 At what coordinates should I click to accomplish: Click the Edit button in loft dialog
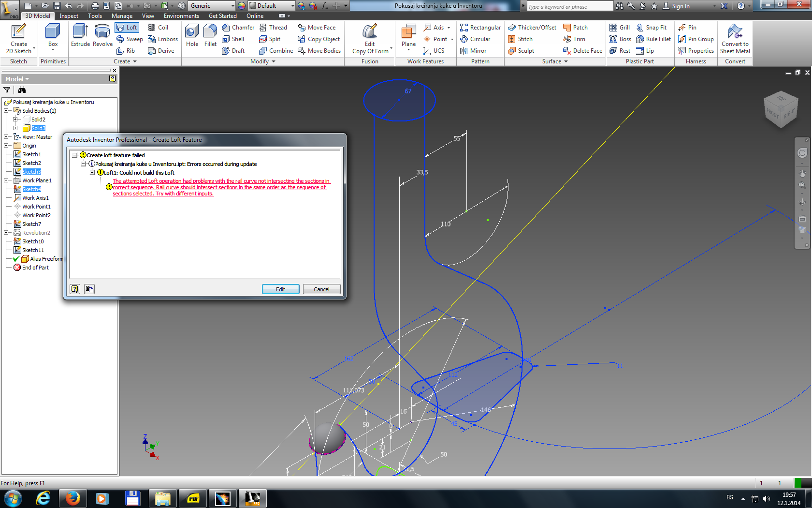coord(280,289)
